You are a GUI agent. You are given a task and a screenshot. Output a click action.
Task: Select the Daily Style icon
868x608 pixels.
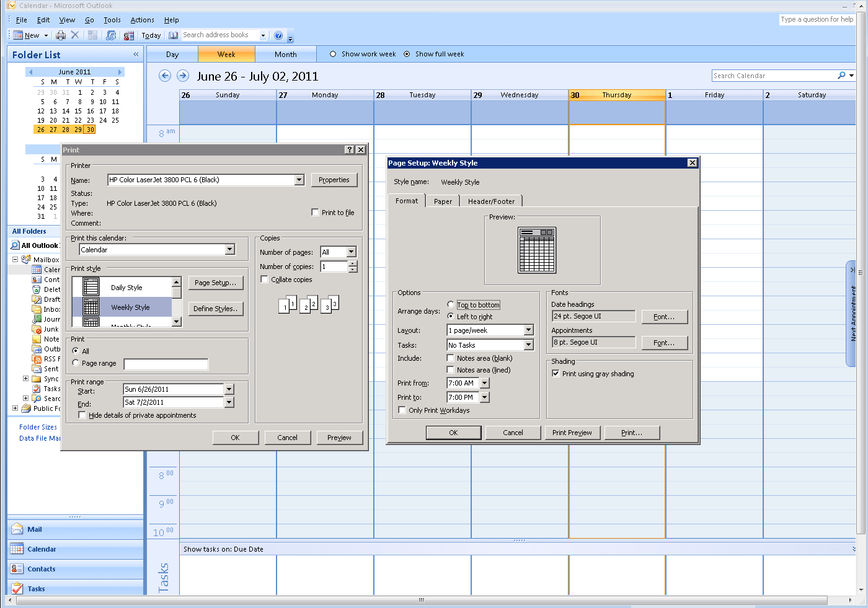click(x=91, y=286)
